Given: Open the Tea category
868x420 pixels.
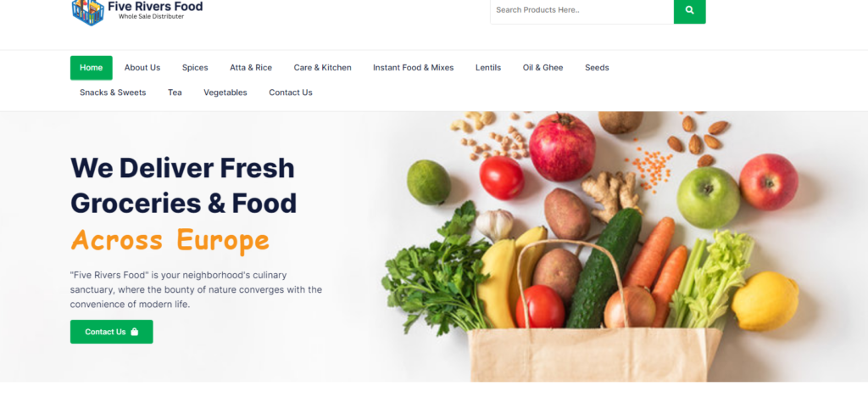Looking at the screenshot, I should point(175,92).
